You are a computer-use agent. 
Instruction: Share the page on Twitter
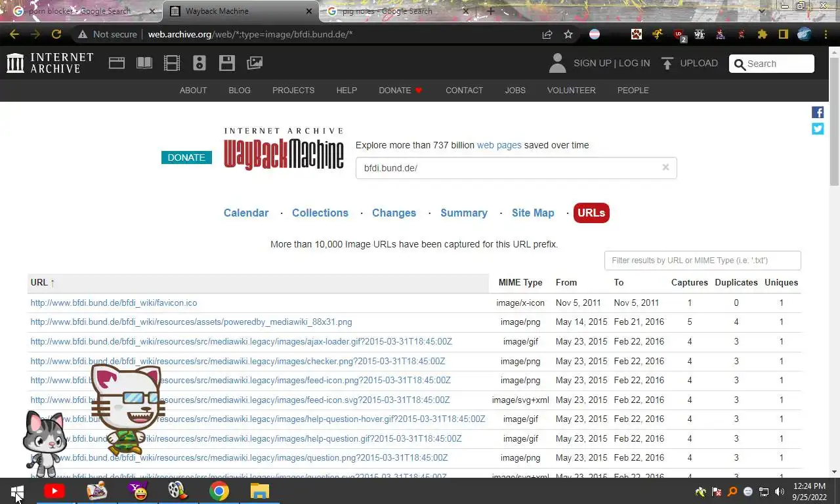[x=818, y=129]
